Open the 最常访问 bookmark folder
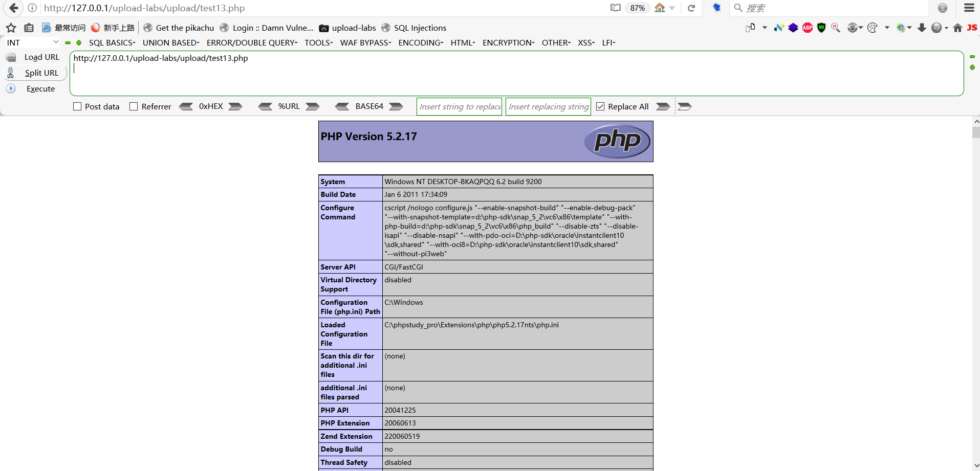 pyautogui.click(x=64, y=28)
